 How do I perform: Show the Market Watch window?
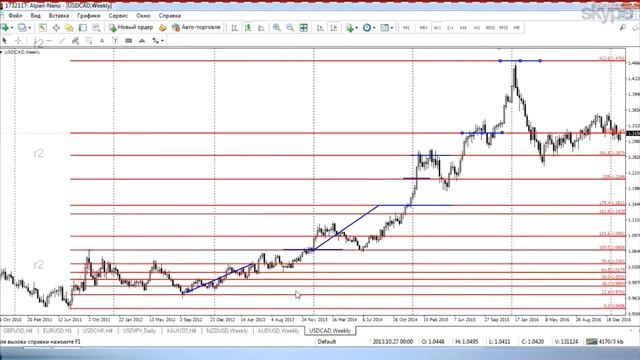(x=43, y=28)
